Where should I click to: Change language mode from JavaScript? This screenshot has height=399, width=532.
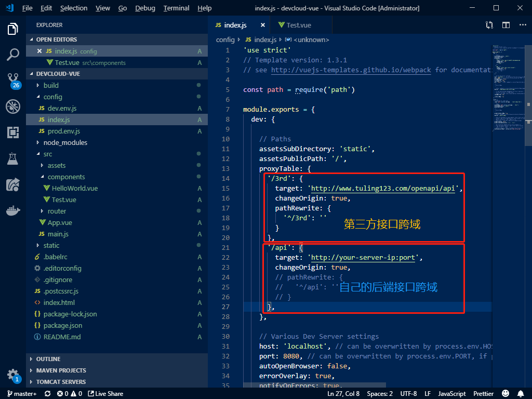click(x=451, y=393)
